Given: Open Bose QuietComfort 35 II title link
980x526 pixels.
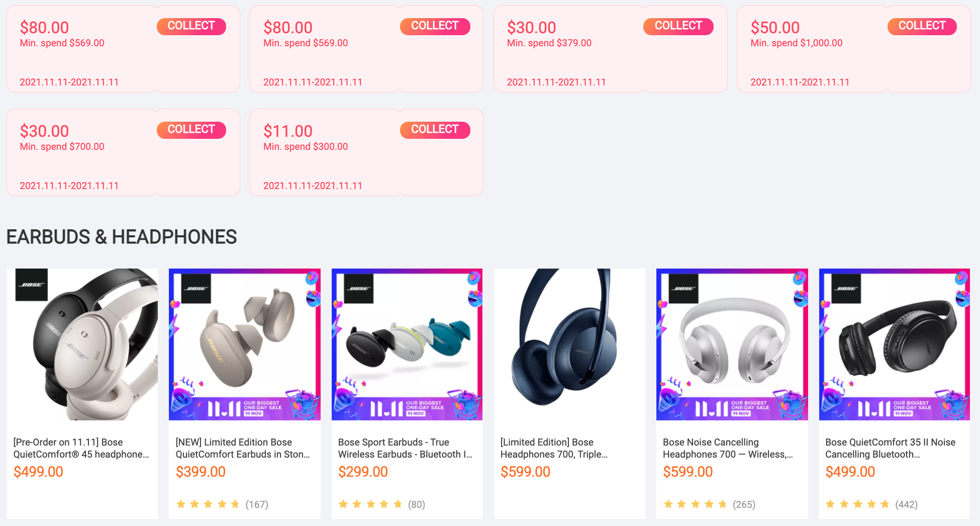Looking at the screenshot, I should [891, 448].
